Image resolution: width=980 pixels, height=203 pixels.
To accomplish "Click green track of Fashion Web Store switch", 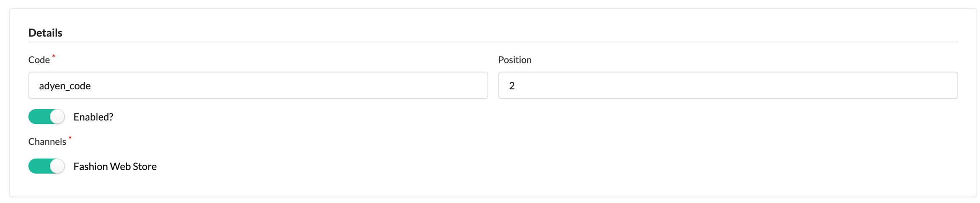I will pyautogui.click(x=37, y=166).
